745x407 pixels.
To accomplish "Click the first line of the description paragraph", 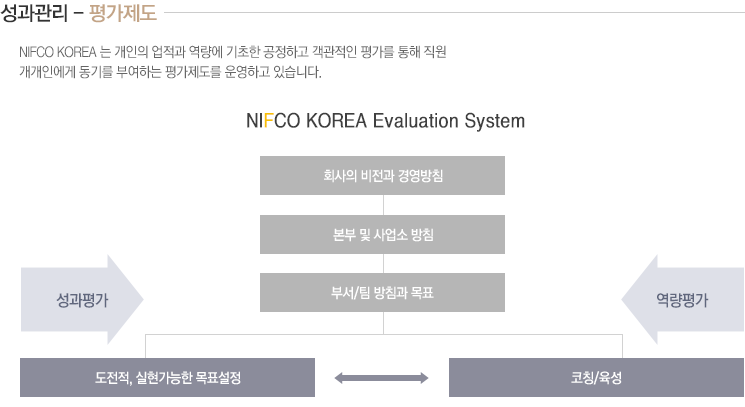I will pyautogui.click(x=233, y=51).
